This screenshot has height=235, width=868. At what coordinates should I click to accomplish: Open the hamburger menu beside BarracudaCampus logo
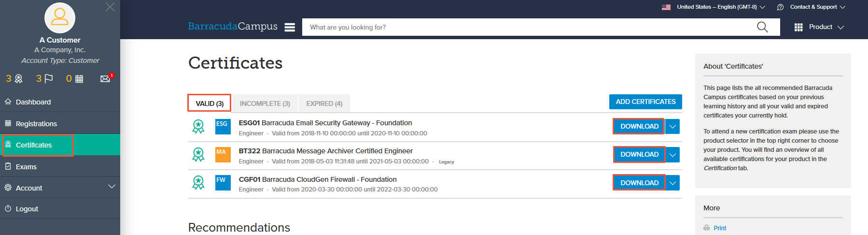pyautogui.click(x=290, y=27)
